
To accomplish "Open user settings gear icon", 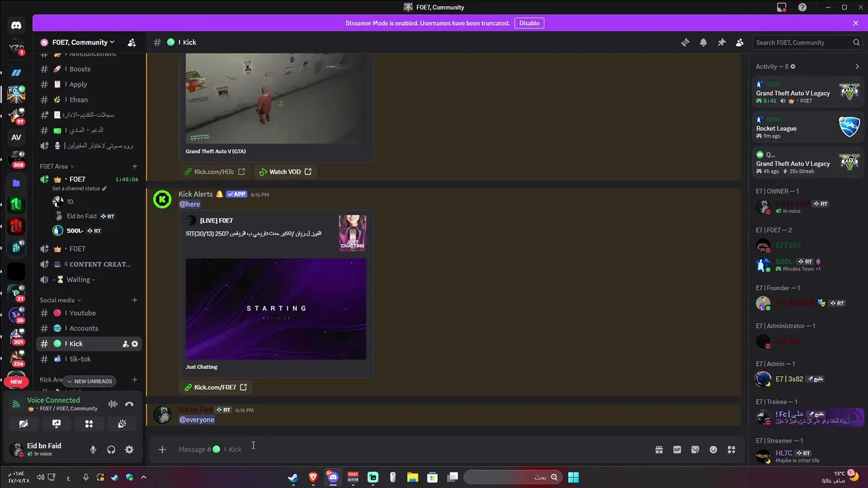I will pyautogui.click(x=129, y=449).
